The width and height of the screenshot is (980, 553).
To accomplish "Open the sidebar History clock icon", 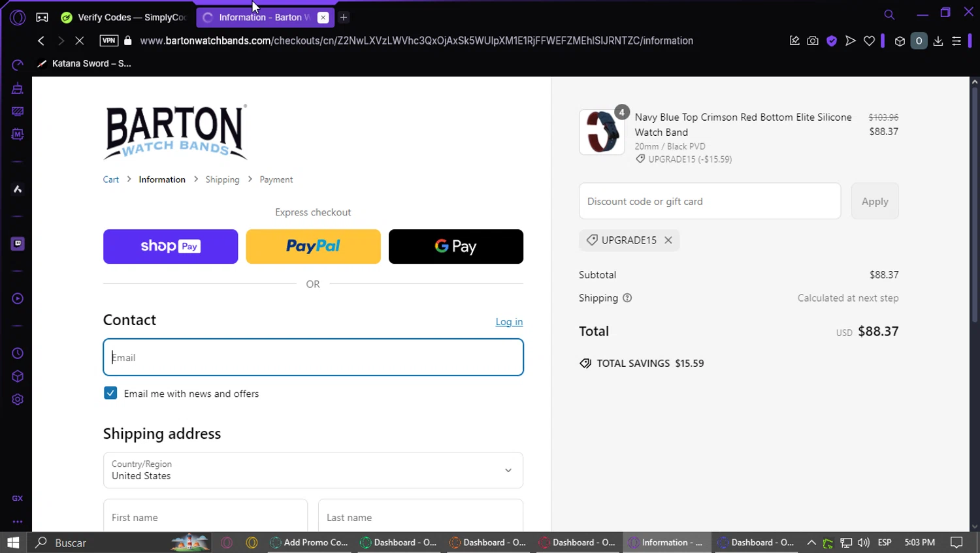I will point(18,353).
